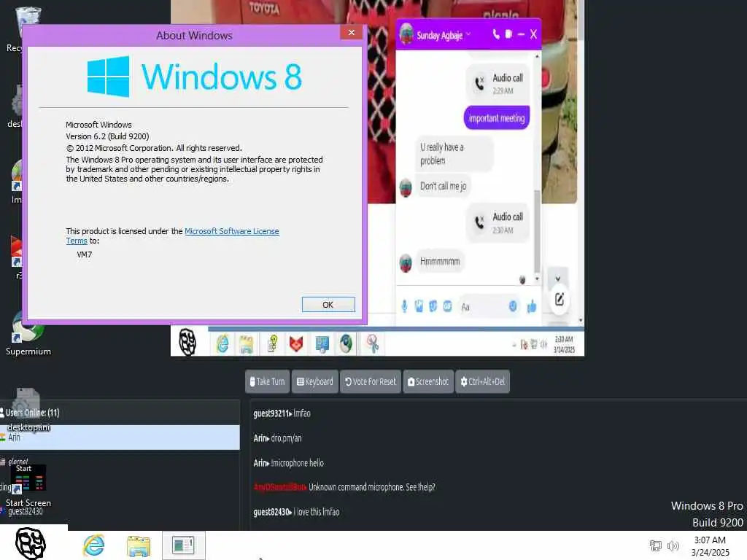747x560 pixels.
Task: Start an audio call with Sunday Agbaje
Action: point(495,34)
